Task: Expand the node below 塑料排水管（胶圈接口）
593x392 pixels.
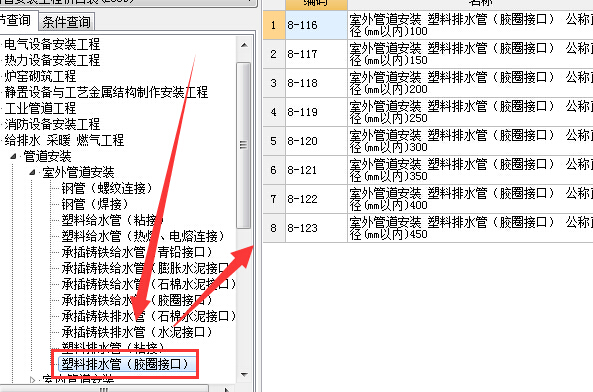Action: [33, 380]
